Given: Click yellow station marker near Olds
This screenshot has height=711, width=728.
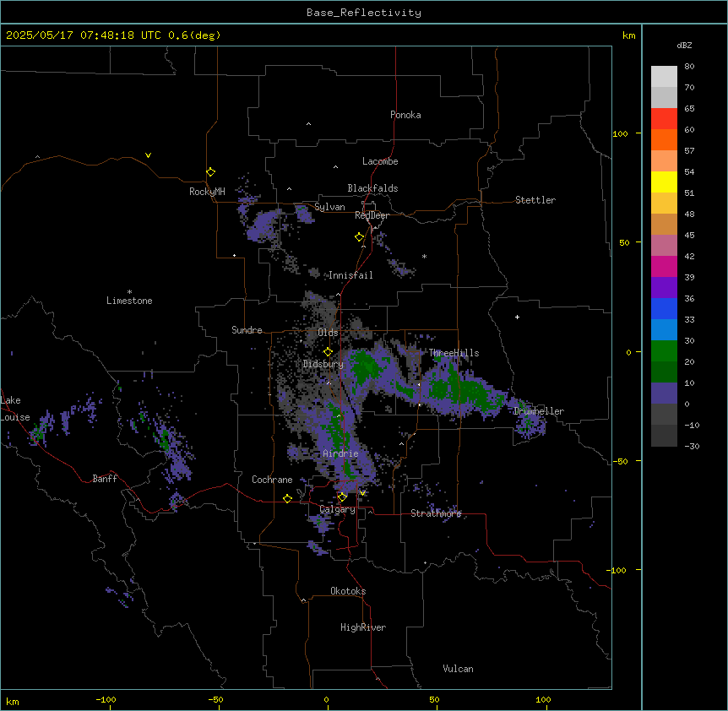Looking at the screenshot, I should [x=328, y=352].
